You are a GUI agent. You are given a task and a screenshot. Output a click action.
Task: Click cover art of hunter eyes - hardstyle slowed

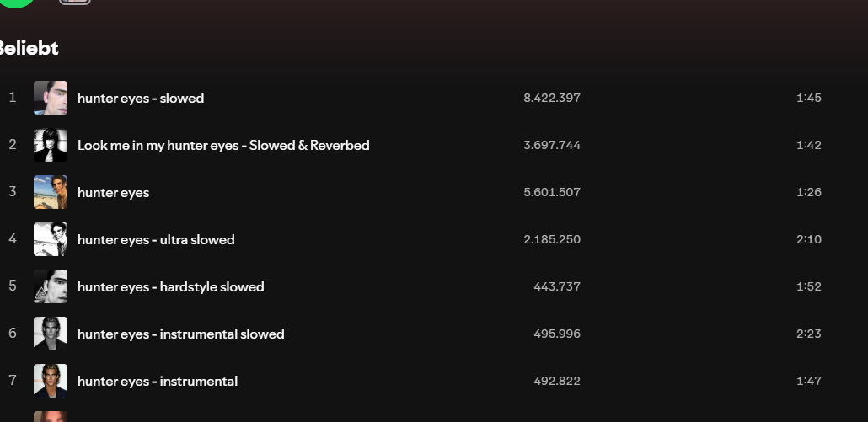point(51,286)
